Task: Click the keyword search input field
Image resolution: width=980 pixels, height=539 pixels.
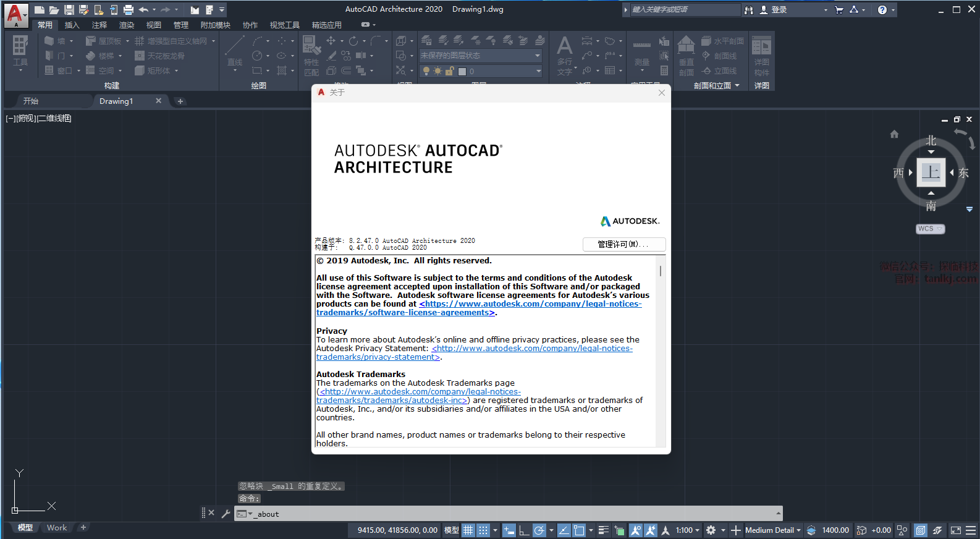Action: (685, 10)
